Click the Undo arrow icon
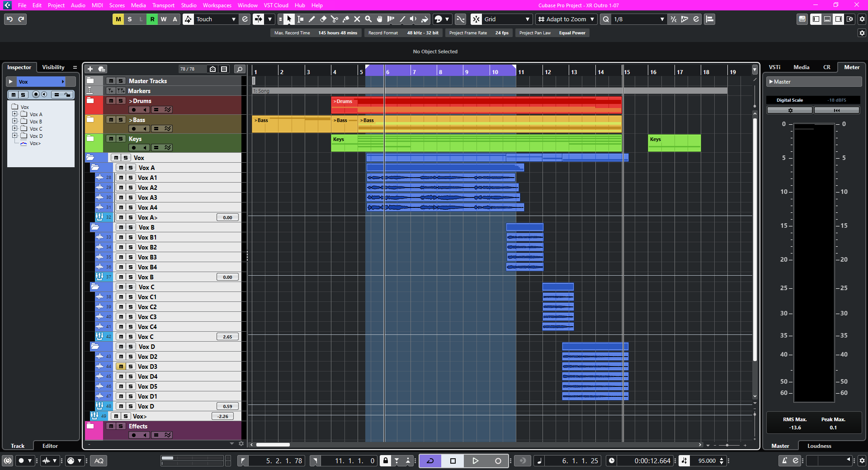Image resolution: width=868 pixels, height=470 pixels. coord(9,19)
